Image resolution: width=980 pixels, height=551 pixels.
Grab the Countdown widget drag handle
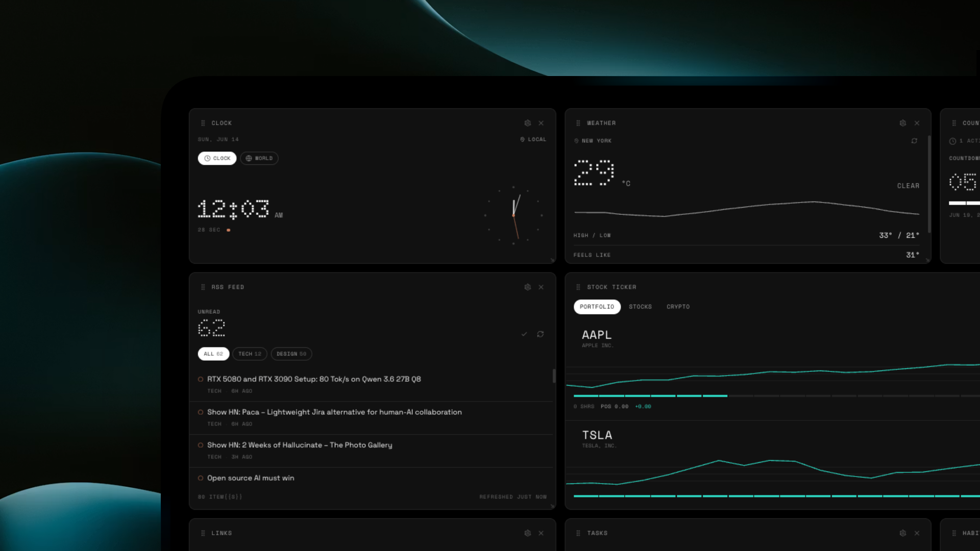[954, 123]
